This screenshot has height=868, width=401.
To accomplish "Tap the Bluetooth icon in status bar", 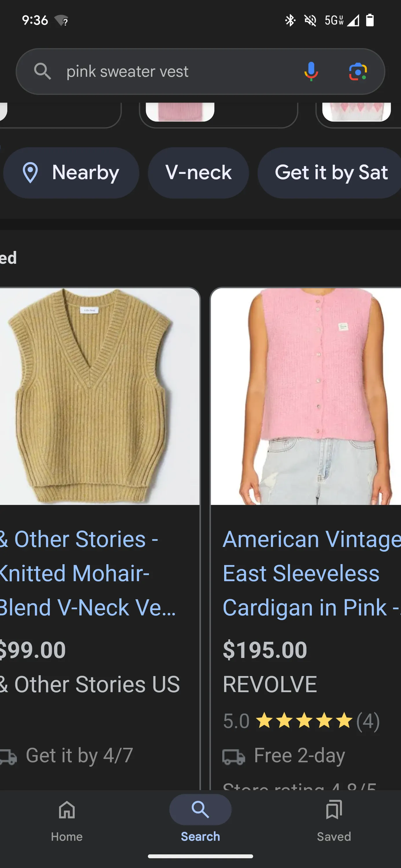I will 290,20.
